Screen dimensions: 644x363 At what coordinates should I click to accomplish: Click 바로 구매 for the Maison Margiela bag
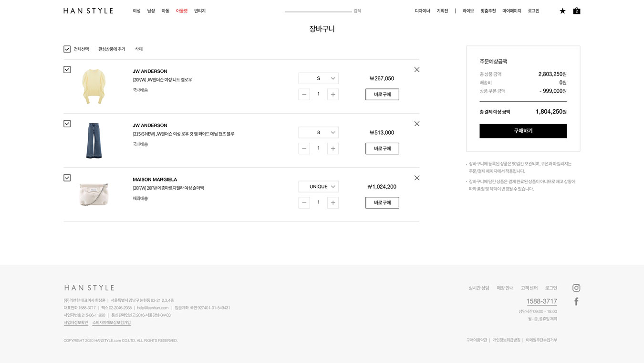(382, 203)
